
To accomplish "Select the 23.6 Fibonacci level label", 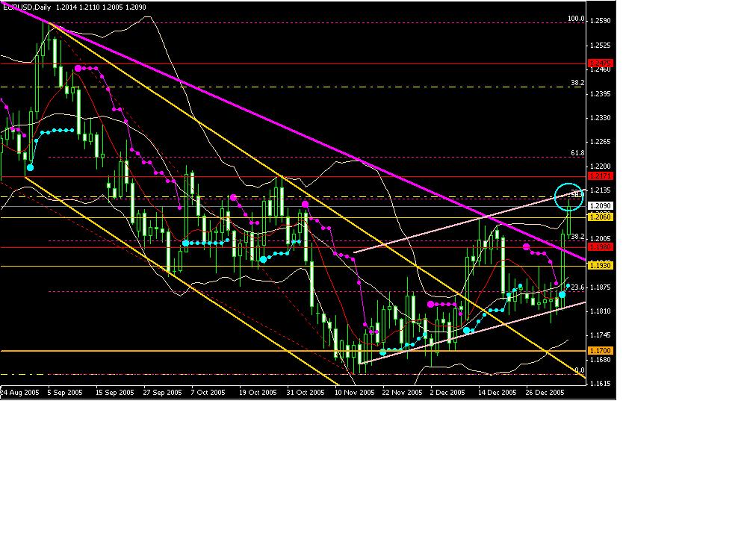I will 578,287.
